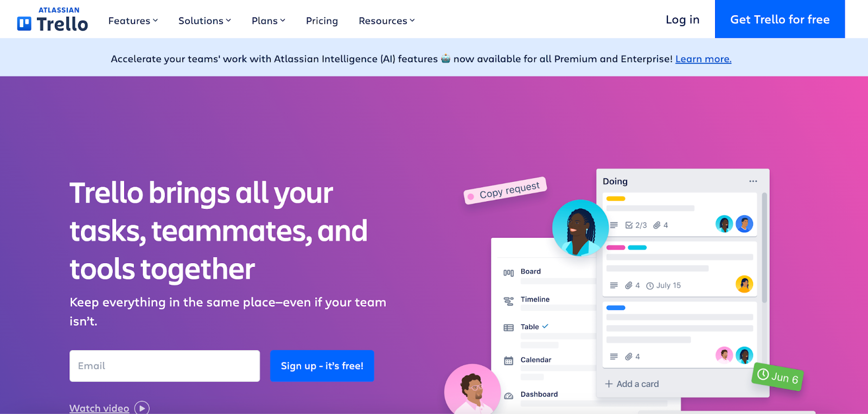Click the Doing list scrollbar
The image size is (868, 414).
pos(764,247)
